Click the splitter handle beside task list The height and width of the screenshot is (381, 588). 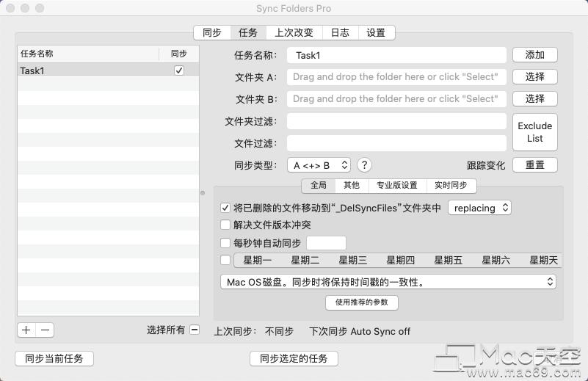point(203,193)
